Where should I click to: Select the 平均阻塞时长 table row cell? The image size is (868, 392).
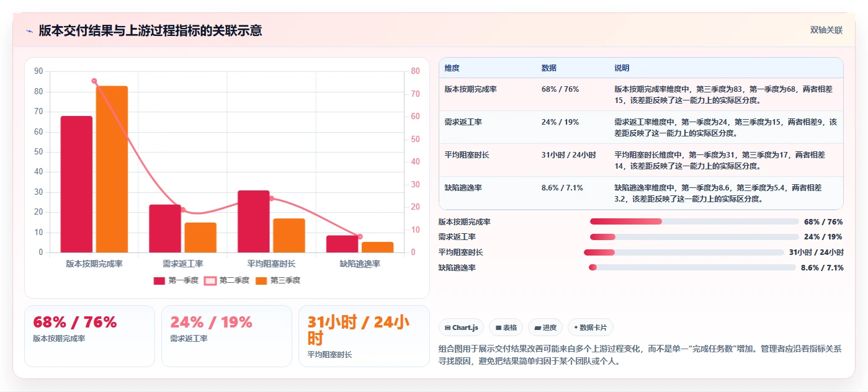click(488, 160)
